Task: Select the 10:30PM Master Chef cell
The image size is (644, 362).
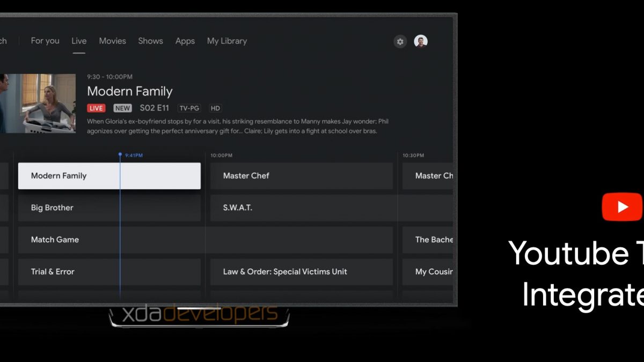Action: point(429,176)
